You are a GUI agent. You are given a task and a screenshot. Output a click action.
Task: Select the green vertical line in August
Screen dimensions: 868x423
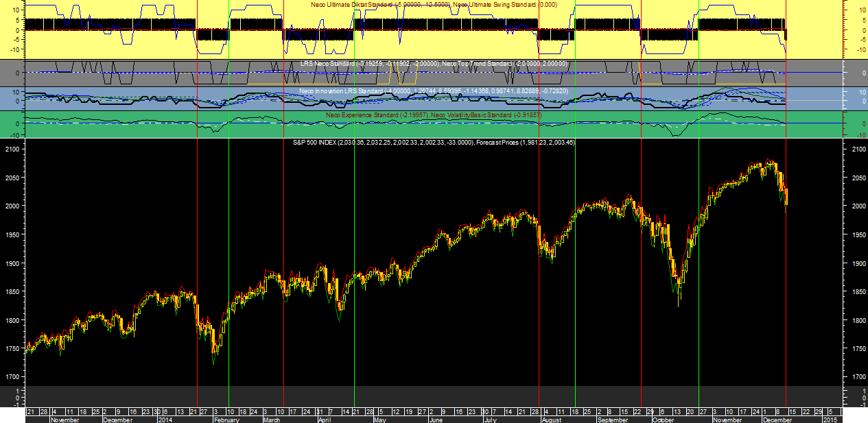(575, 274)
